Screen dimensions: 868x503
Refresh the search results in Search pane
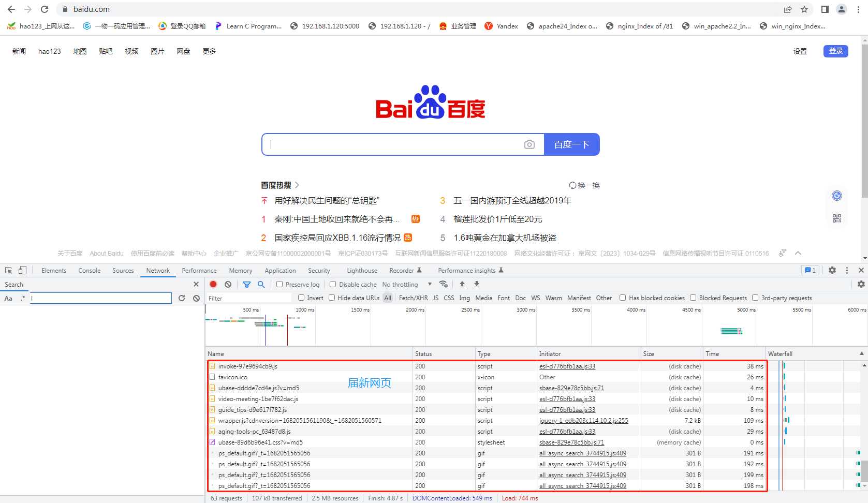[182, 298]
